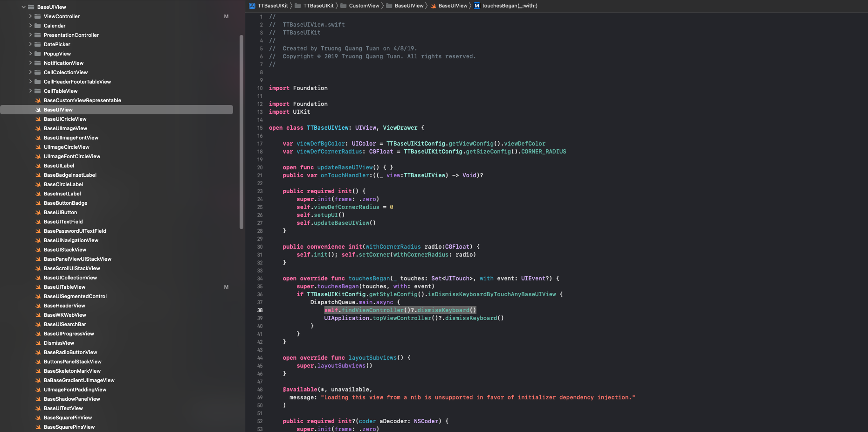This screenshot has width=868, height=432.
Task: Open the BaseUICollectionView file
Action: click(70, 278)
